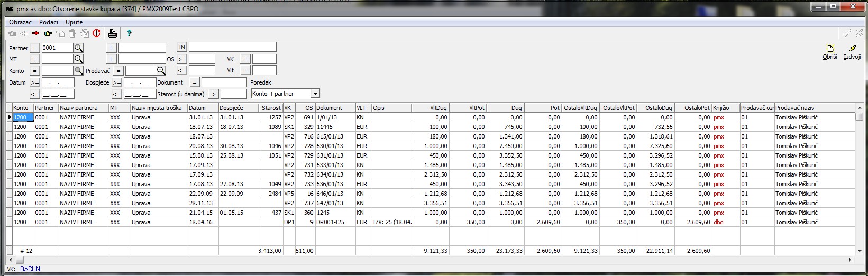
Task: Click the Dospjeće column header
Action: coord(239,108)
